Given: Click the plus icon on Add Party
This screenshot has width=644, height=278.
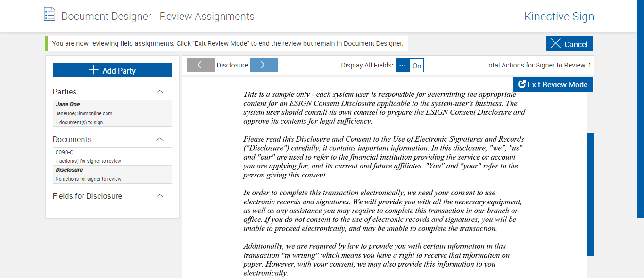Looking at the screenshot, I should coord(93,70).
